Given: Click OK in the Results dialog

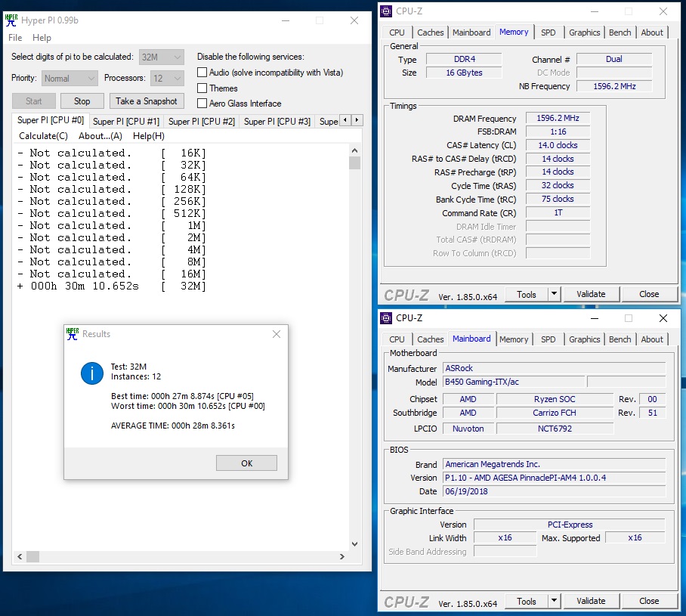Looking at the screenshot, I should point(246,463).
